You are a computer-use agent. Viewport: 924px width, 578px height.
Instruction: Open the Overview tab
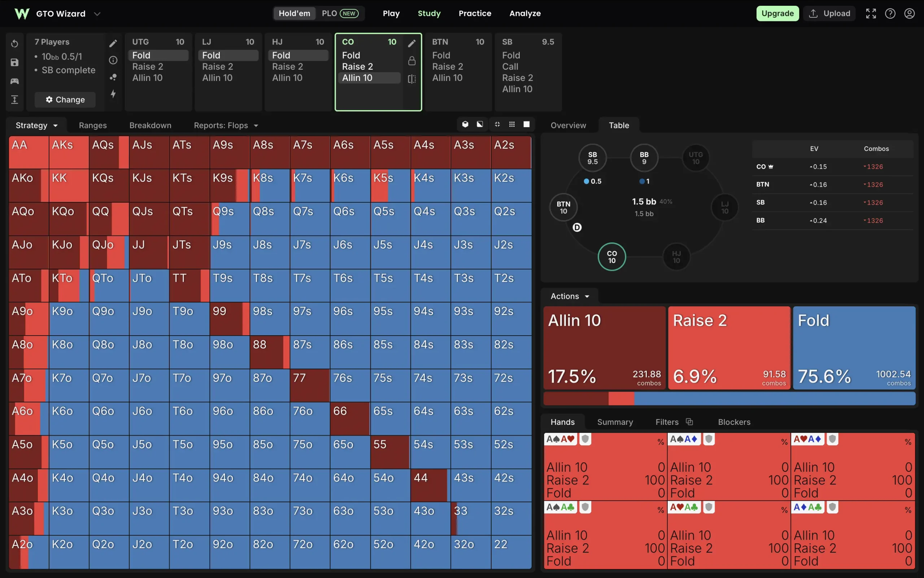568,125
